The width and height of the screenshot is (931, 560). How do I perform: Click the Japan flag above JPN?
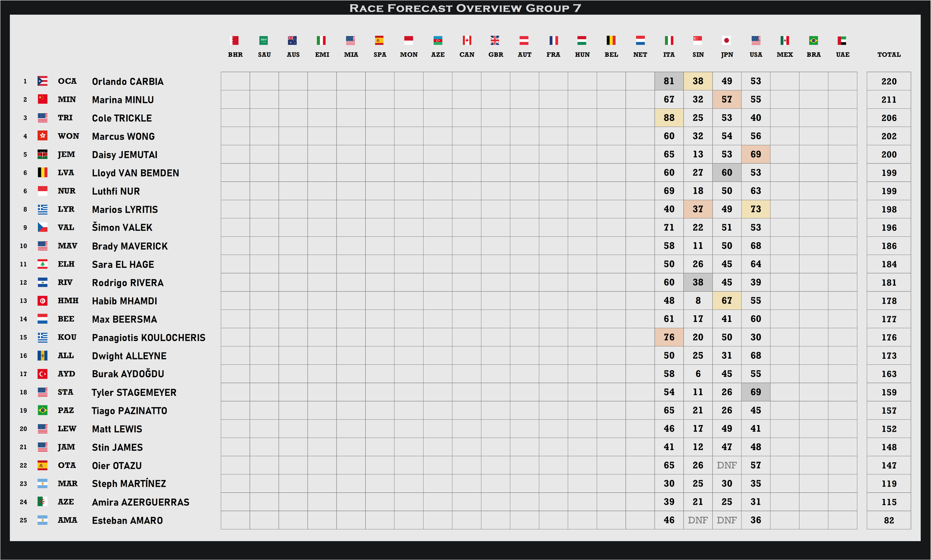point(727,40)
